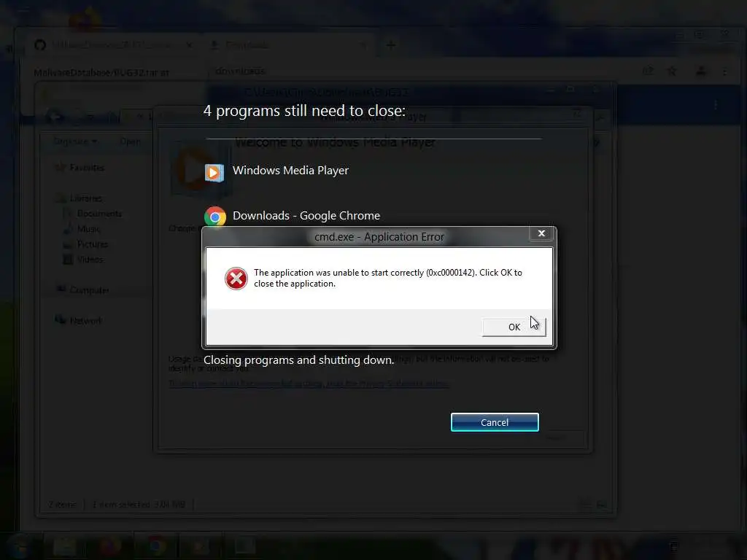Select the Windows Media Player program label

pos(290,171)
